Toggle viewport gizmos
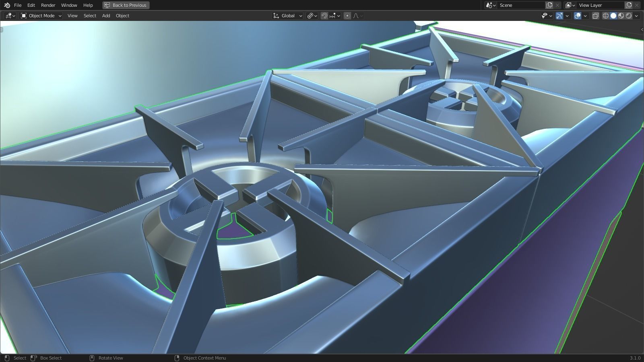The height and width of the screenshot is (362, 644). point(559,16)
